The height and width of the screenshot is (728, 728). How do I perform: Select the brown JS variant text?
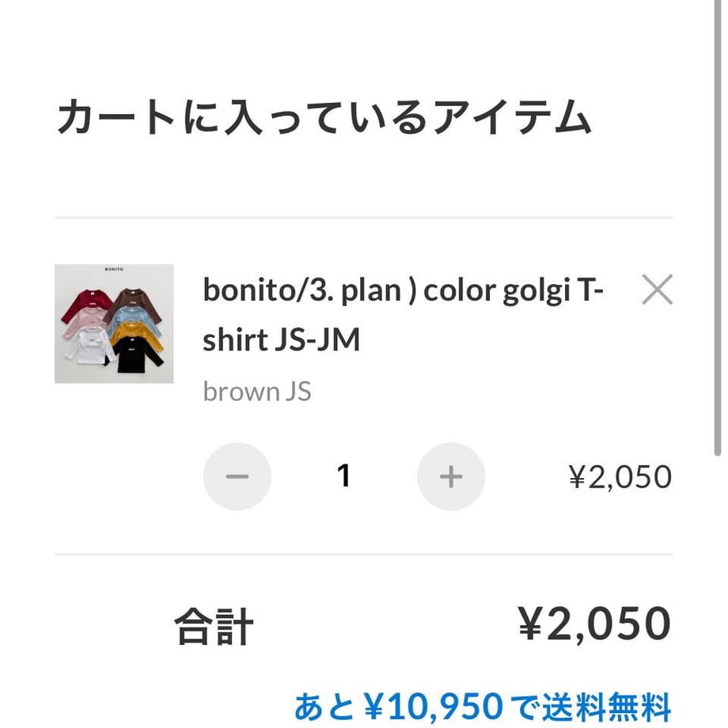[x=257, y=392]
